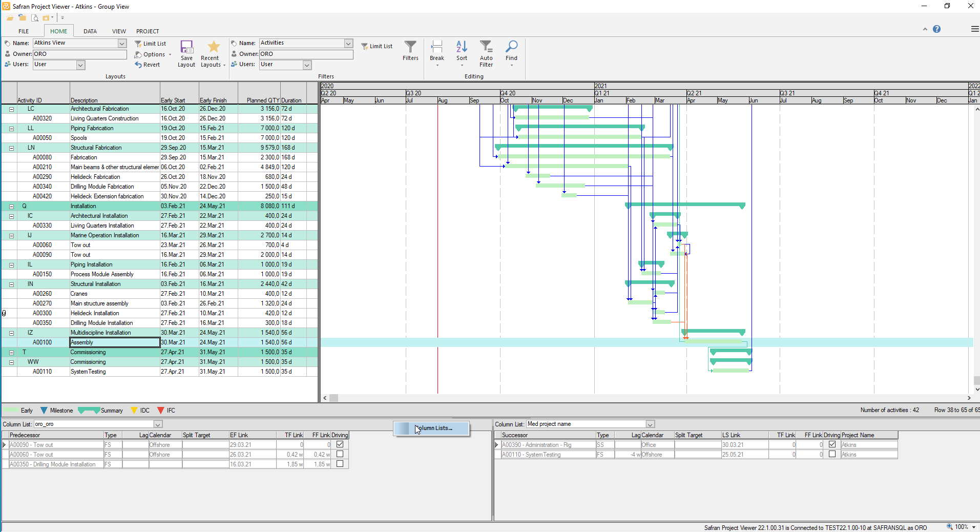Image resolution: width=980 pixels, height=532 pixels.
Task: Click the open project folder icon with arrow
Action: (x=22, y=18)
